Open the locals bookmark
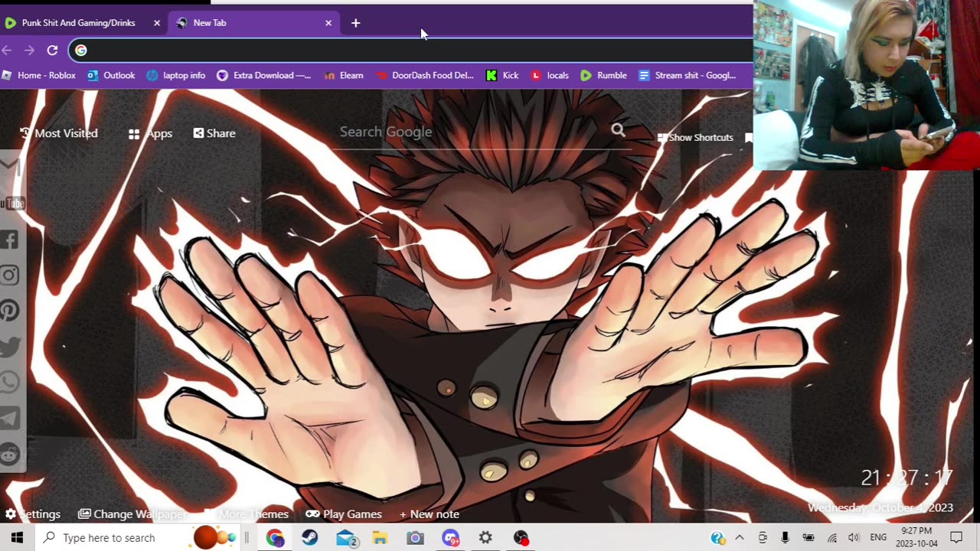980x551 pixels. tap(550, 75)
